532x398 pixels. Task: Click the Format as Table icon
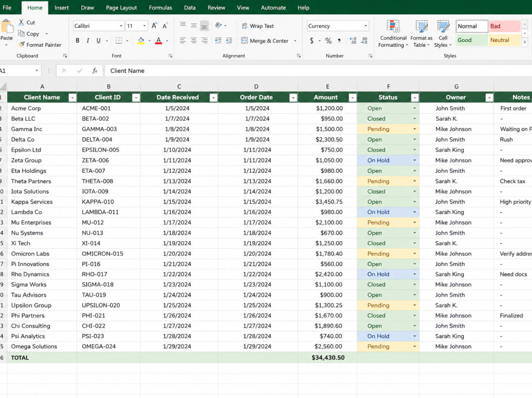tap(421, 34)
